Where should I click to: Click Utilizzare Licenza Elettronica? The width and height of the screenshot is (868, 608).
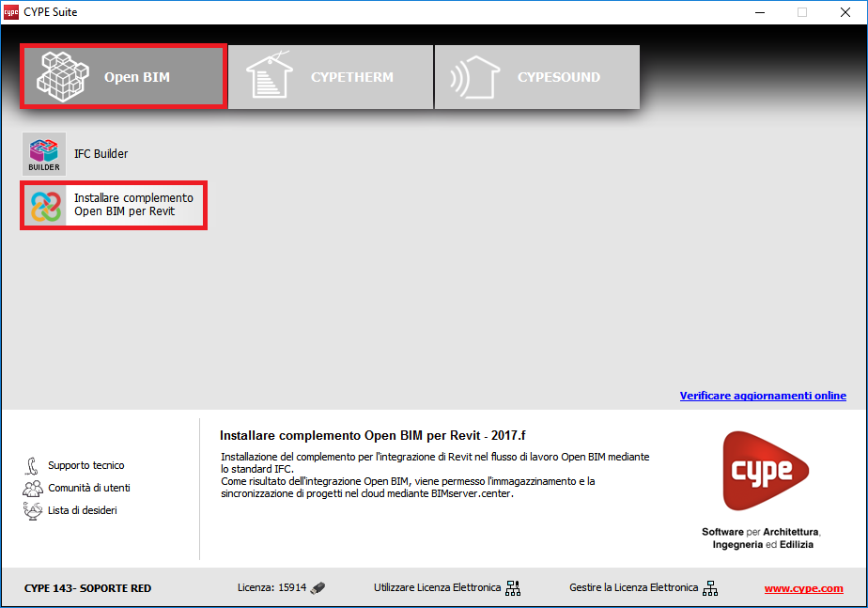click(438, 587)
